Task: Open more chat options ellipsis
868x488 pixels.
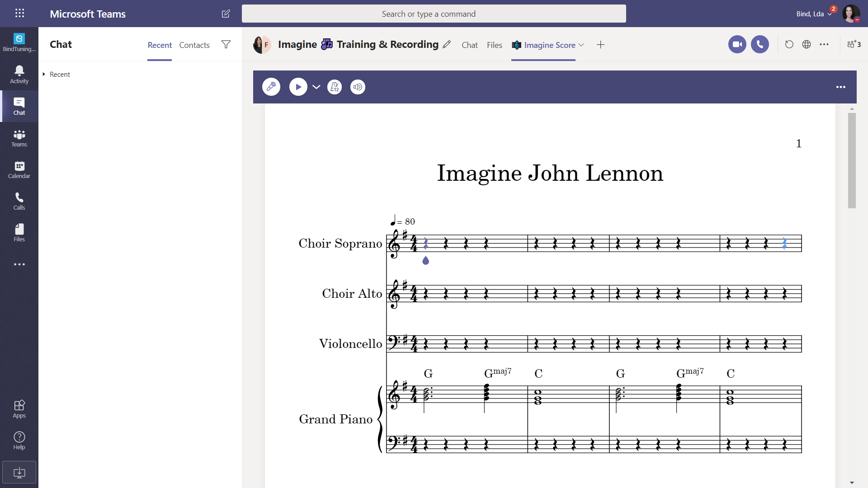Action: (824, 44)
